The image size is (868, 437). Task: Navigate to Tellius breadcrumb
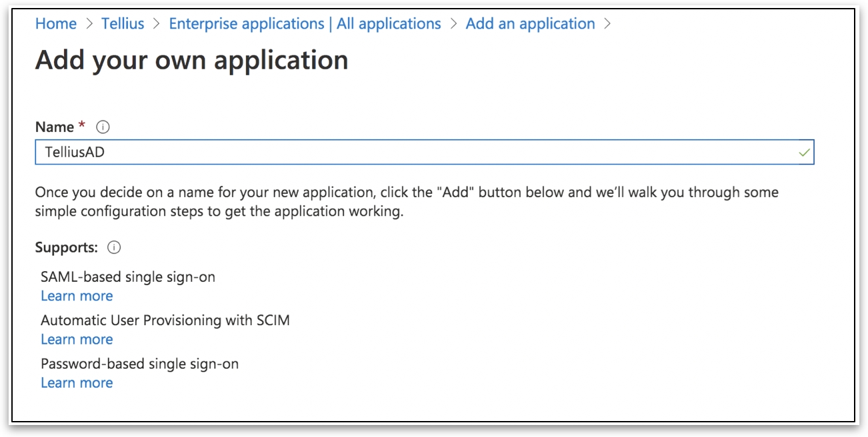[x=123, y=24]
